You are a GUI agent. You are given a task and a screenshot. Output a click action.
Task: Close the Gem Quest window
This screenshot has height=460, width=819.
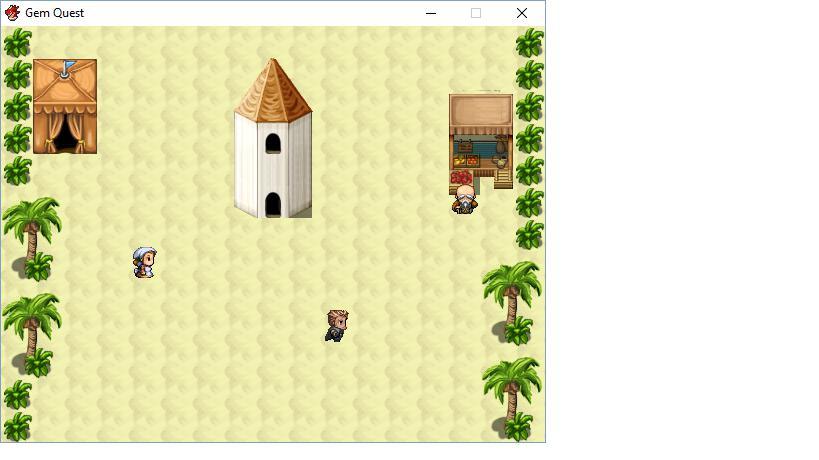(522, 13)
